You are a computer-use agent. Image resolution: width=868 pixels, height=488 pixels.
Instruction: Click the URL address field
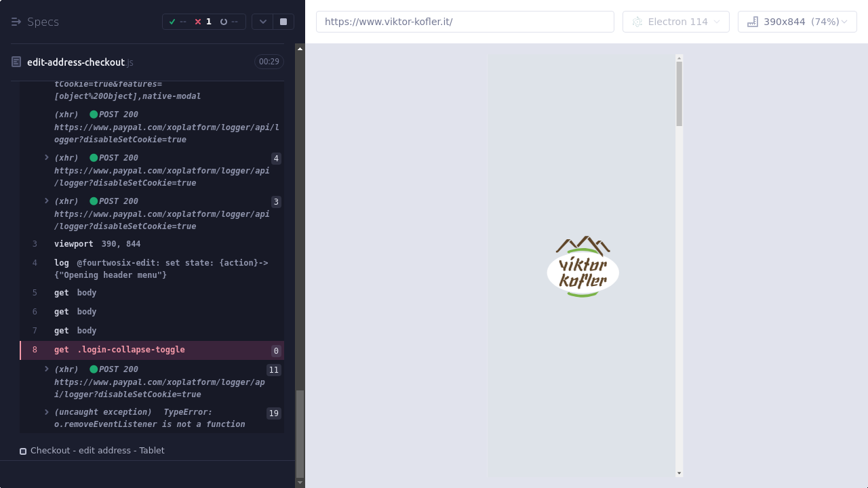pos(465,22)
